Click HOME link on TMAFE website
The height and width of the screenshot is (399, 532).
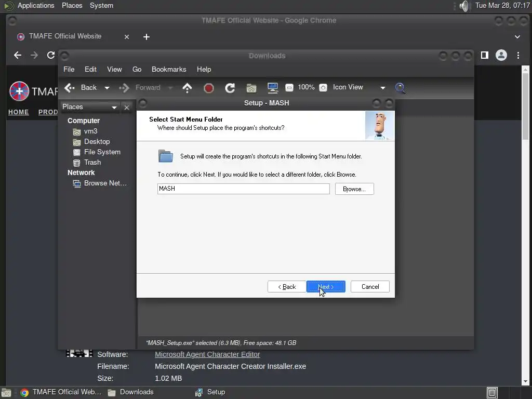tap(18, 112)
